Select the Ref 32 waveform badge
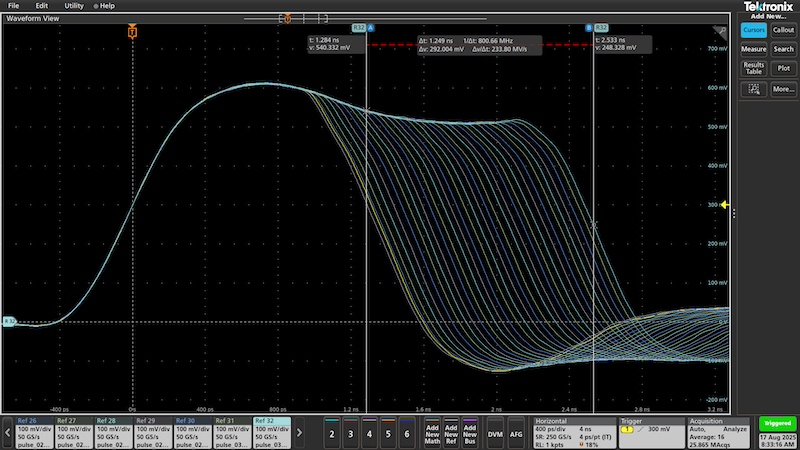The width and height of the screenshot is (800, 450). pos(272,433)
